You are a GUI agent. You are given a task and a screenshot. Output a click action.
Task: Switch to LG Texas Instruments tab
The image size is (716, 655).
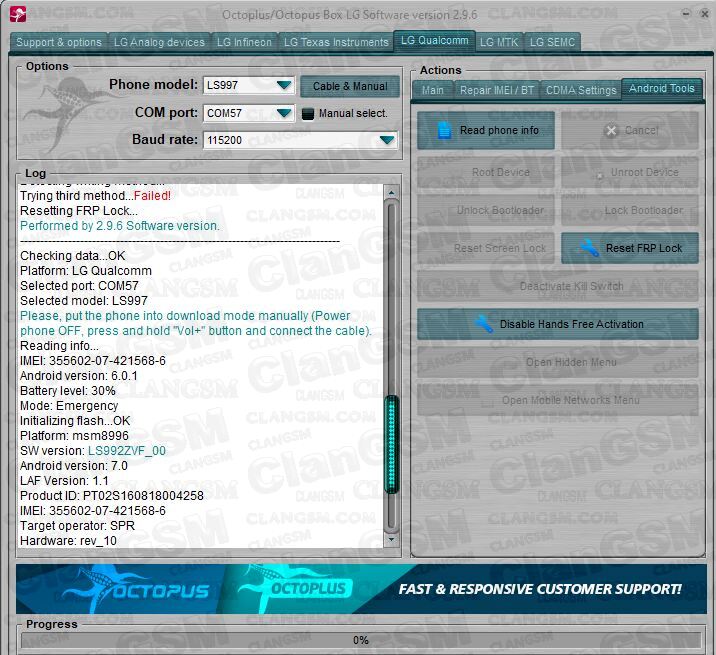[336, 42]
